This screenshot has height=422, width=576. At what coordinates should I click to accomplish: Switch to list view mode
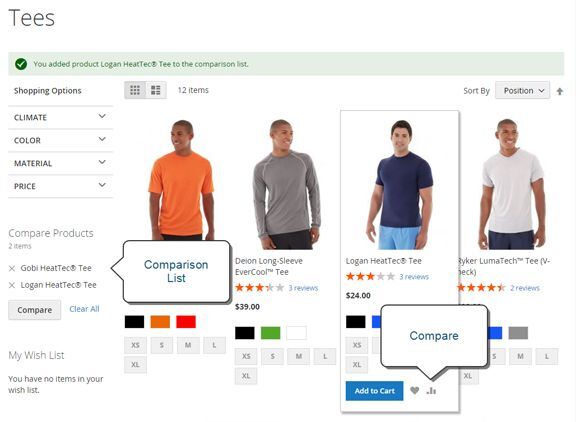click(156, 90)
